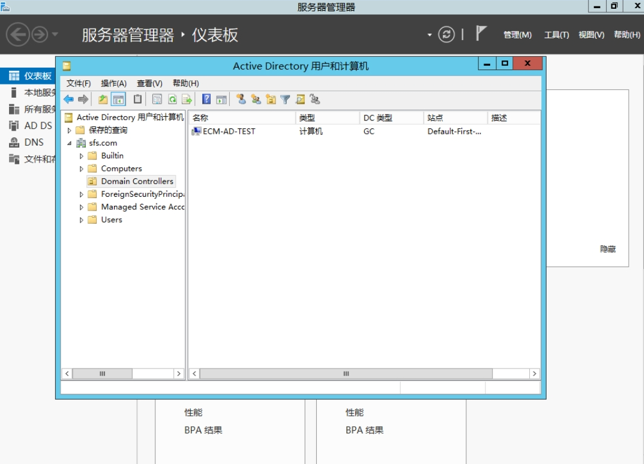Sort by 描述 column header
This screenshot has height=464, width=644.
click(514, 118)
